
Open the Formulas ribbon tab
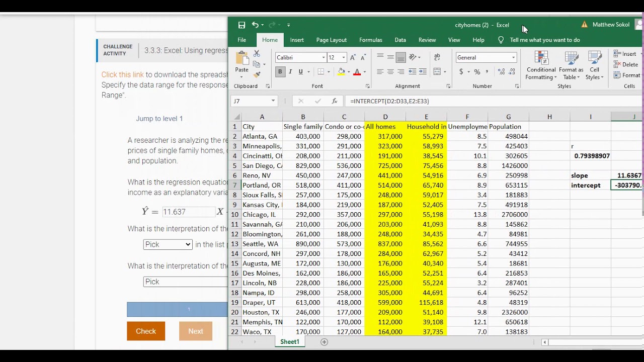[371, 40]
